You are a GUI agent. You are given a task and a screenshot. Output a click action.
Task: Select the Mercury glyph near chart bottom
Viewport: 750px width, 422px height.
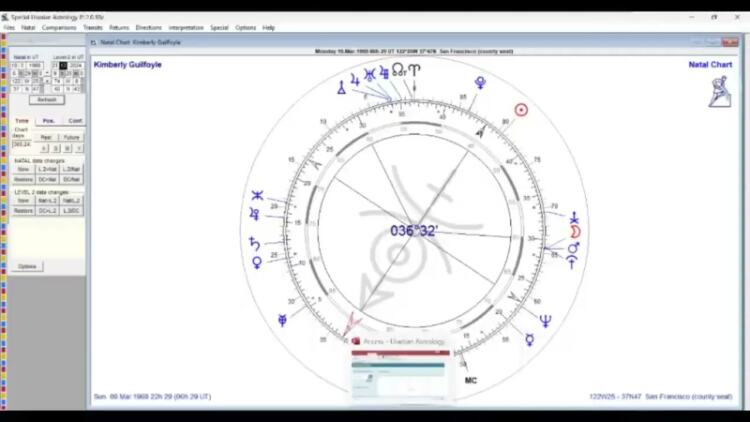click(529, 340)
